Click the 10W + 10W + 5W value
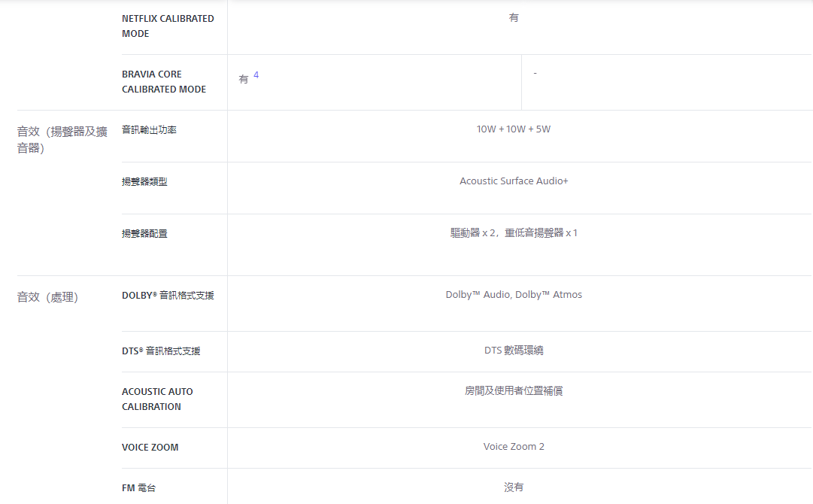The image size is (813, 504). point(514,129)
